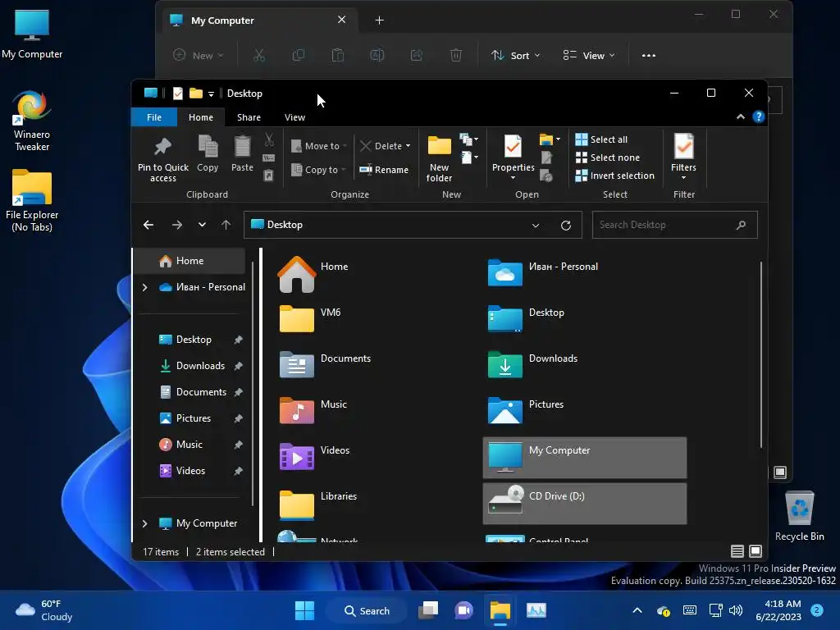Screen dimensions: 840x630
Task: Switch to details view in status bar
Action: pos(737,551)
